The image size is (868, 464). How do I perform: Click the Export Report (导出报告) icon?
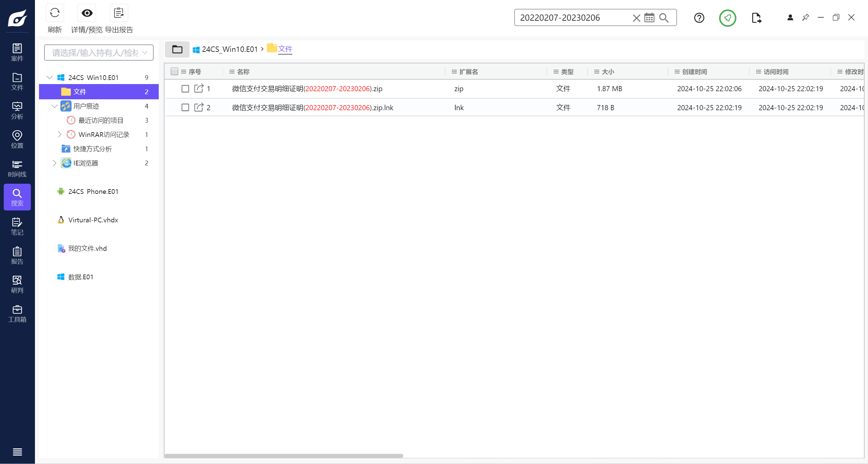[x=119, y=13]
